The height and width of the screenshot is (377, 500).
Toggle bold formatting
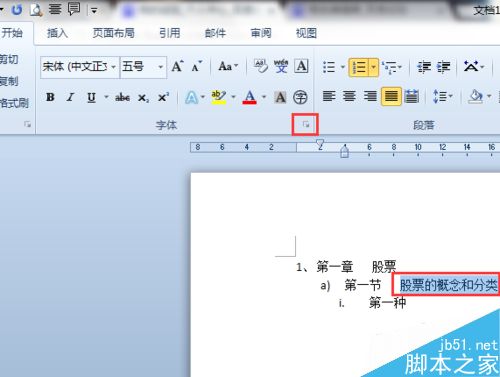click(50, 97)
